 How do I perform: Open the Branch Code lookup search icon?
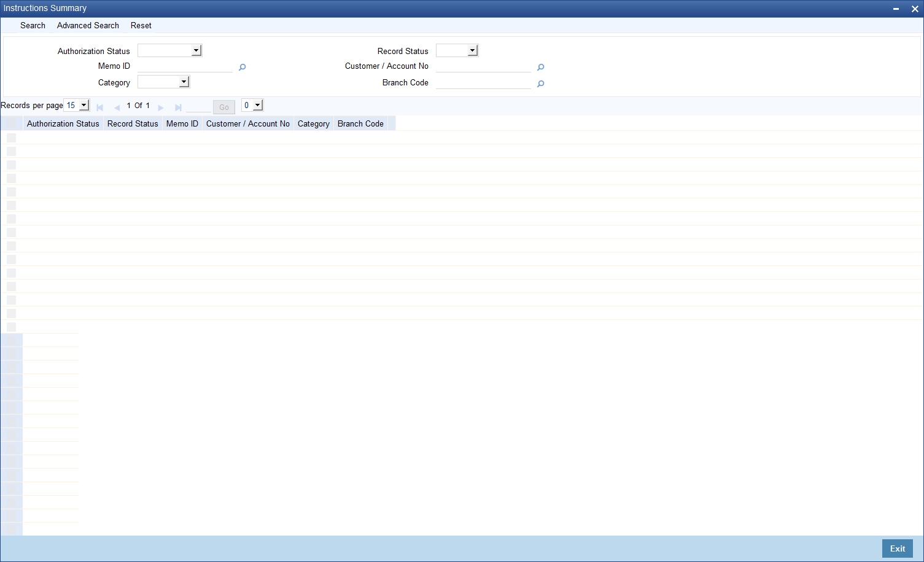[x=540, y=84]
